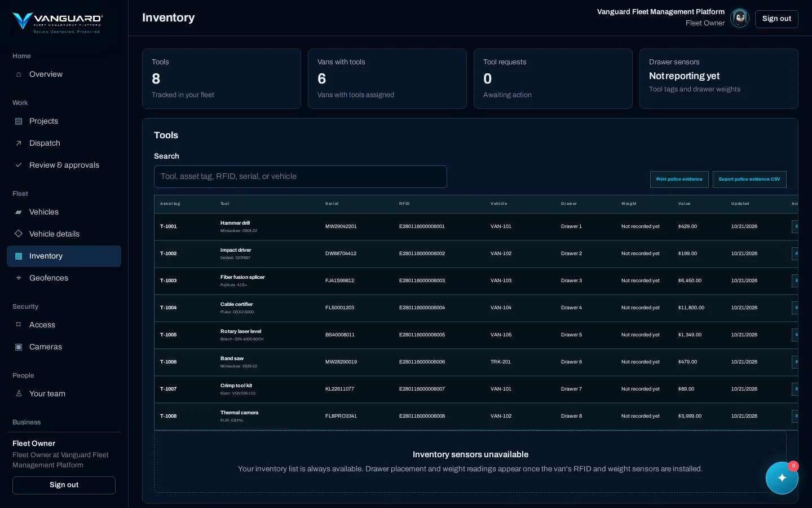The width and height of the screenshot is (812, 508).
Task: Select the Cameras icon
Action: [x=19, y=347]
